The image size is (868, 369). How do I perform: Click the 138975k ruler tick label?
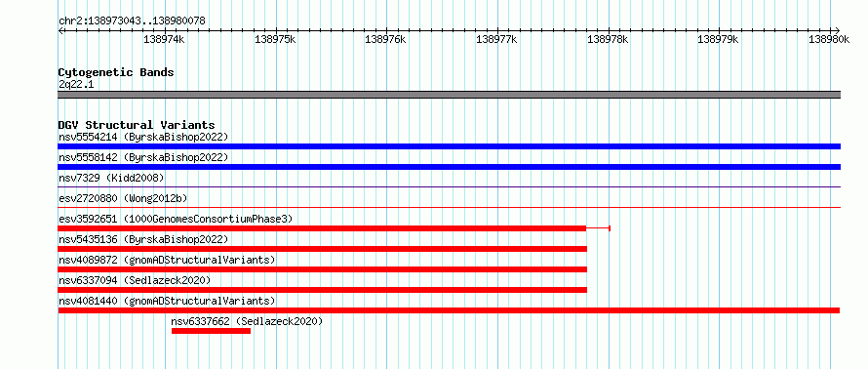275,39
